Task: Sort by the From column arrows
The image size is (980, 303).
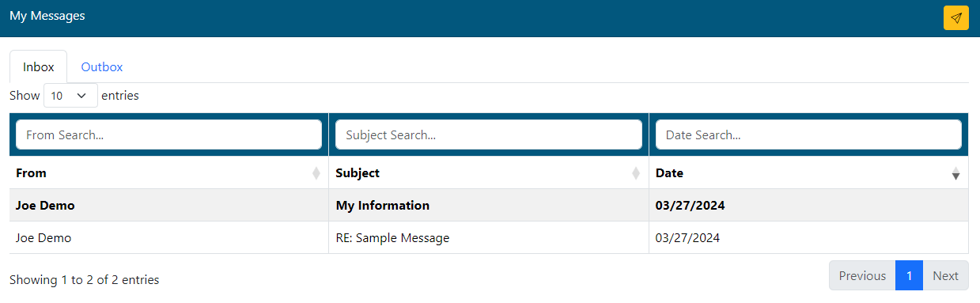Action: (316, 173)
